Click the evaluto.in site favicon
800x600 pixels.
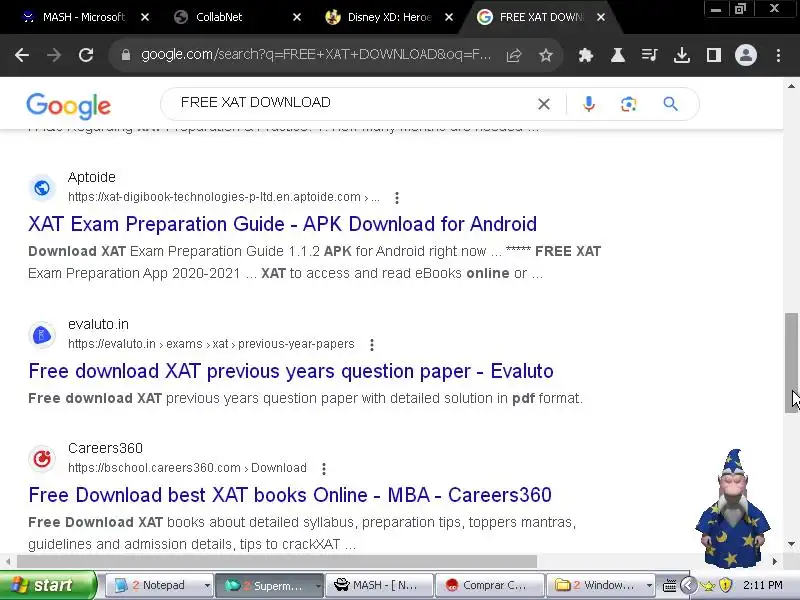coord(42,335)
